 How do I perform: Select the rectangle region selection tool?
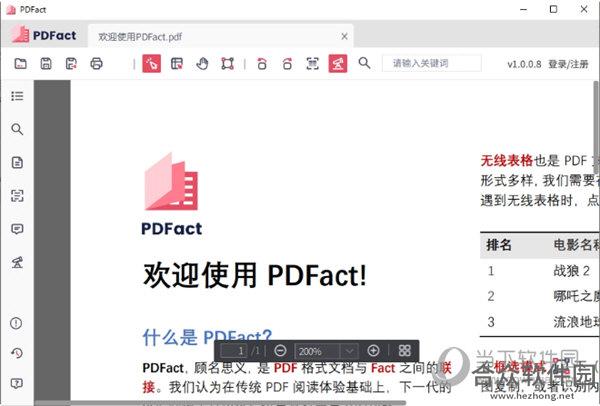[227, 64]
